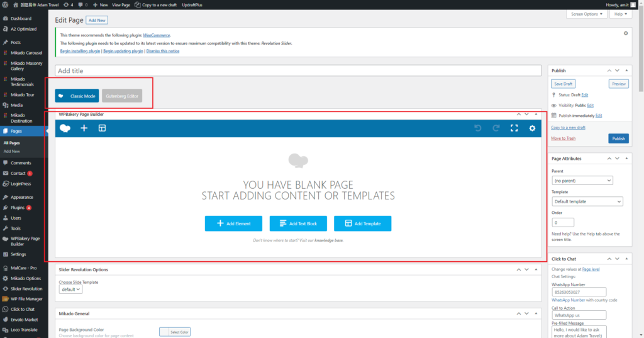Click the Save Draft button
The image size is (644, 338).
click(x=563, y=84)
